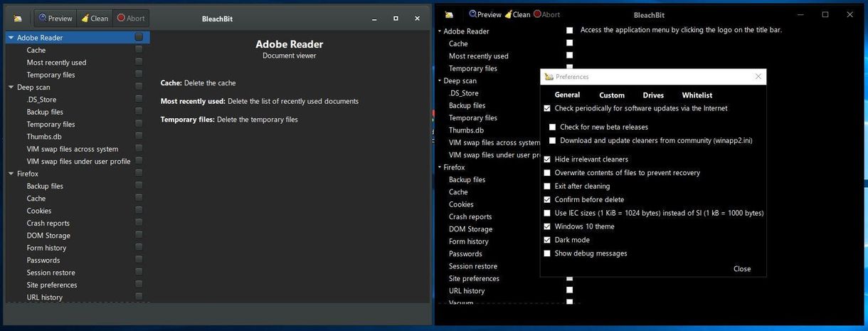Click Abort button in left window
Viewport: 868px width, 331px height.
click(x=131, y=19)
